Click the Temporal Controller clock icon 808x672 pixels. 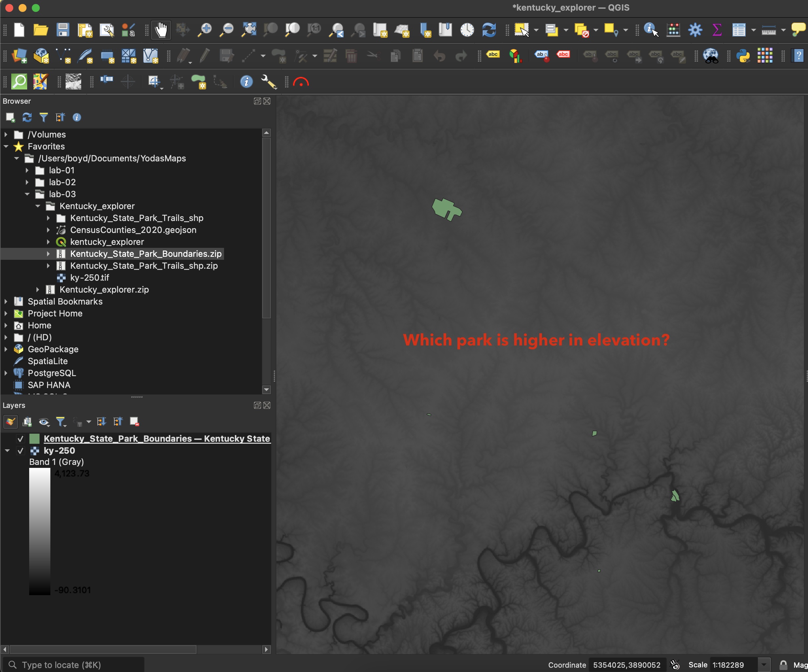467,29
